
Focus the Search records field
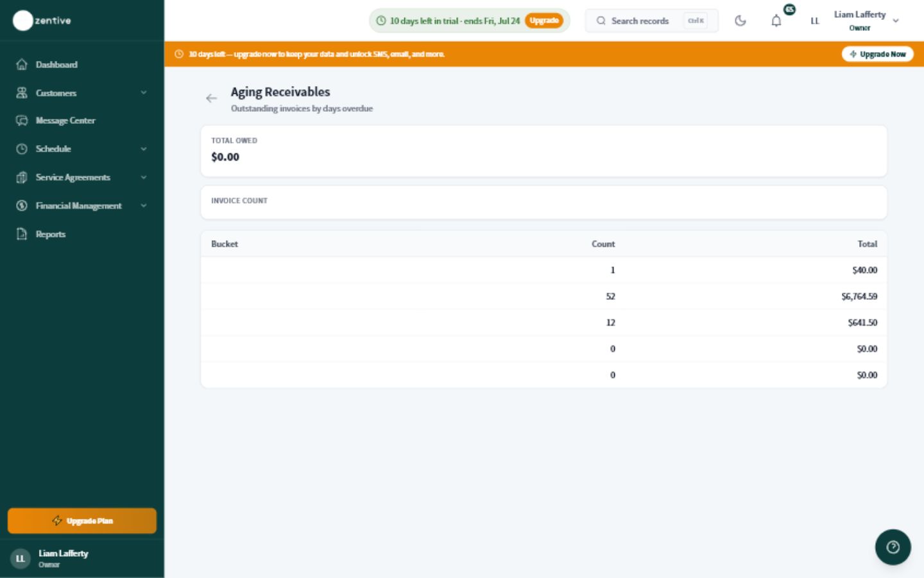point(651,21)
